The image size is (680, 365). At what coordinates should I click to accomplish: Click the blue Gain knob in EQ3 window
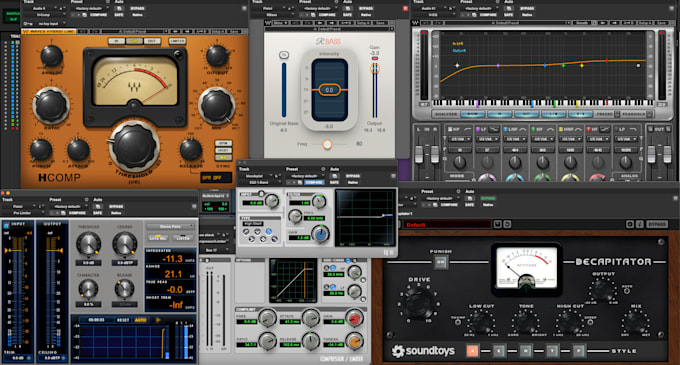(321, 234)
